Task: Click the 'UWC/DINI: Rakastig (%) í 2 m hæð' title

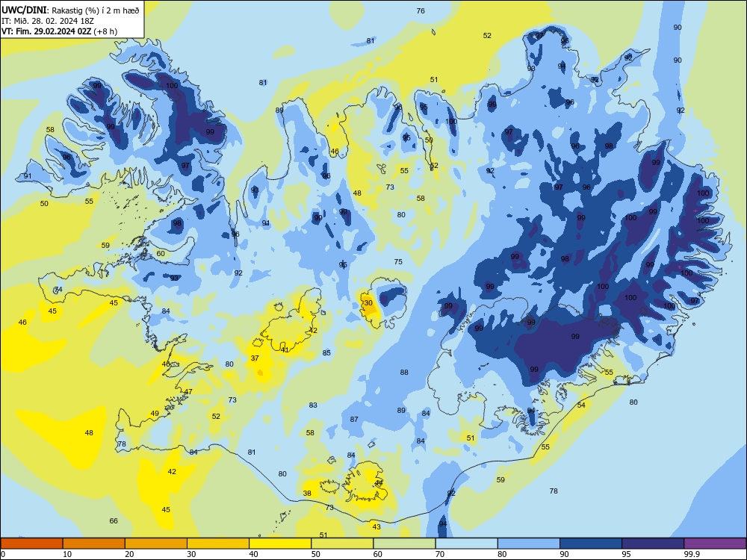Action: (x=70, y=10)
